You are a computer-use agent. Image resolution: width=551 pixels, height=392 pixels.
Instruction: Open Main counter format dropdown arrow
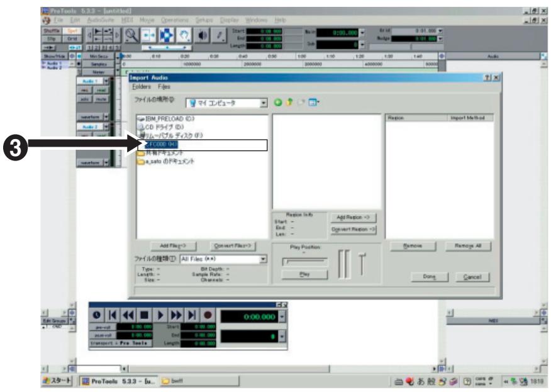point(362,33)
